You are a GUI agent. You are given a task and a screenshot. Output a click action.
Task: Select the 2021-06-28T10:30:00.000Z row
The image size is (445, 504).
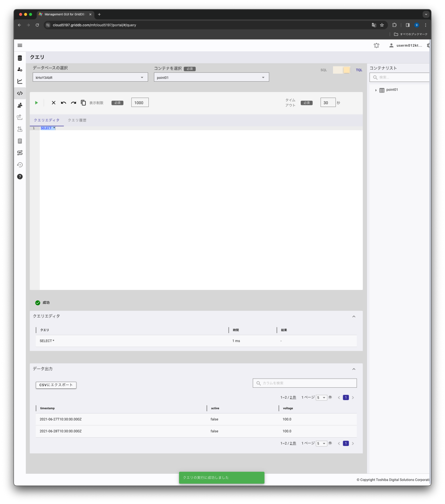point(196,431)
